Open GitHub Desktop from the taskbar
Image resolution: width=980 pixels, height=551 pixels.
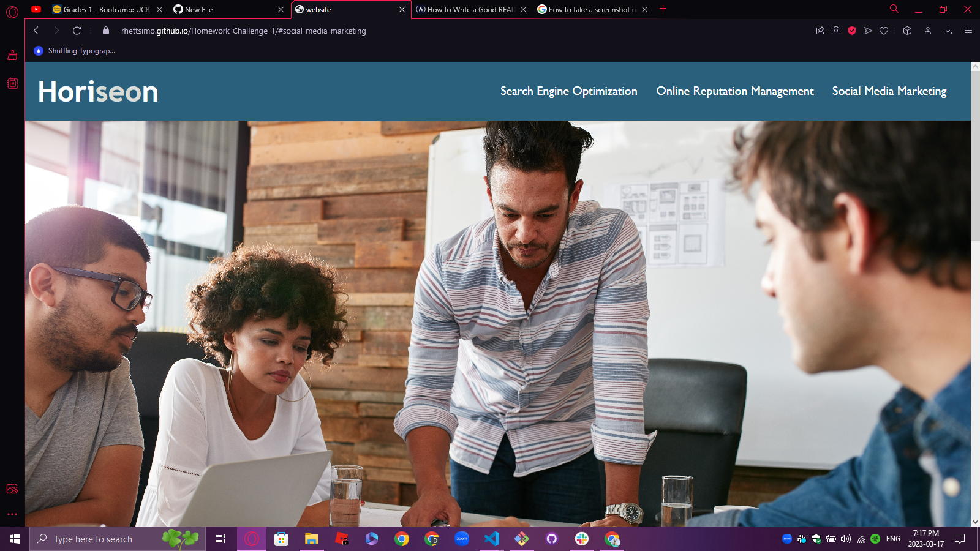[x=552, y=539]
